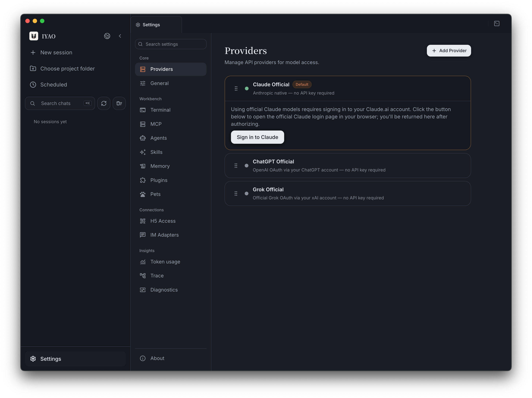Click 'Anthropic native — no API key required'
The image size is (532, 398).
pyautogui.click(x=294, y=93)
